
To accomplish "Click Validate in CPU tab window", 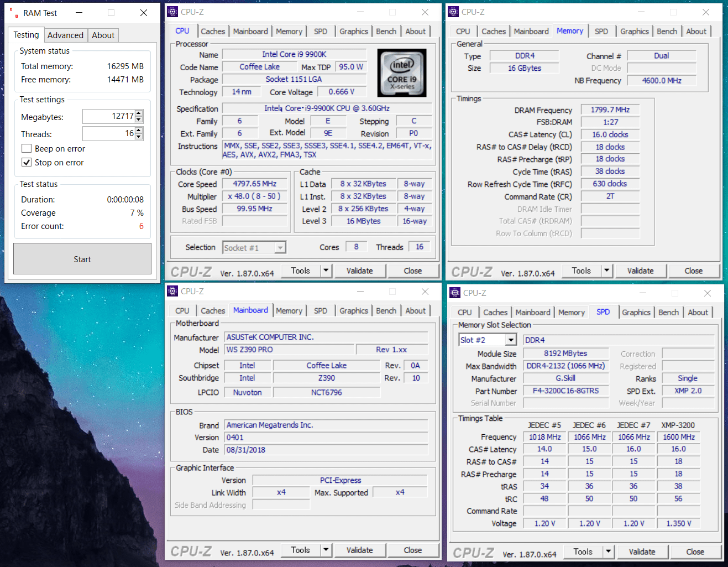I will (x=359, y=271).
